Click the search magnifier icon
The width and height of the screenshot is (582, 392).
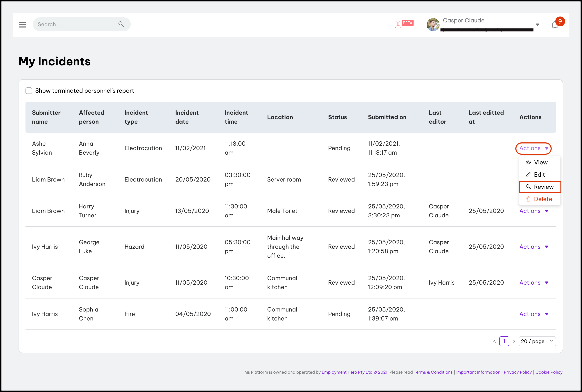pos(121,24)
